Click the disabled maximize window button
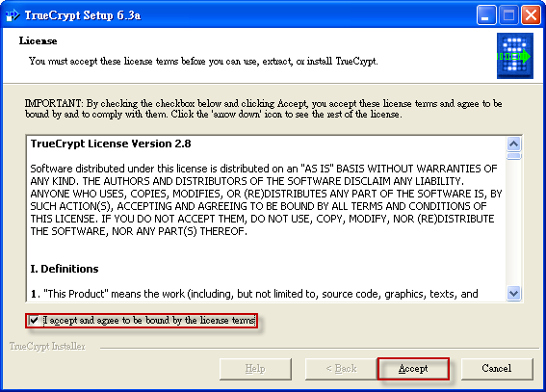 pyautogui.click(x=508, y=15)
